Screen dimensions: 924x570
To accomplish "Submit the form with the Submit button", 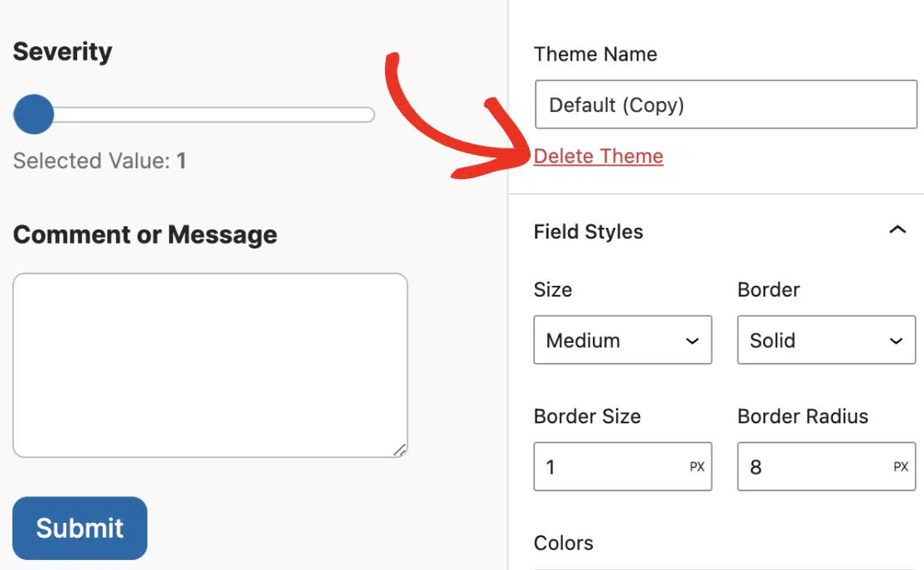I will [x=79, y=528].
